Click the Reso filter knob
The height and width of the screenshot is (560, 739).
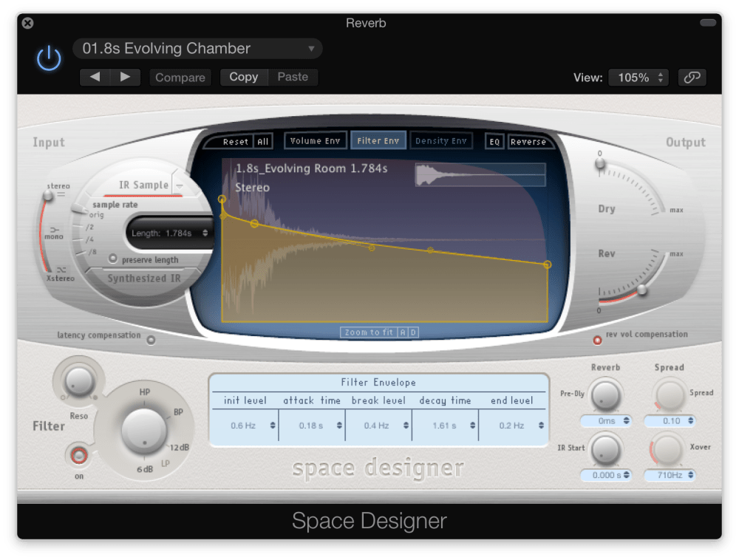[x=78, y=381]
